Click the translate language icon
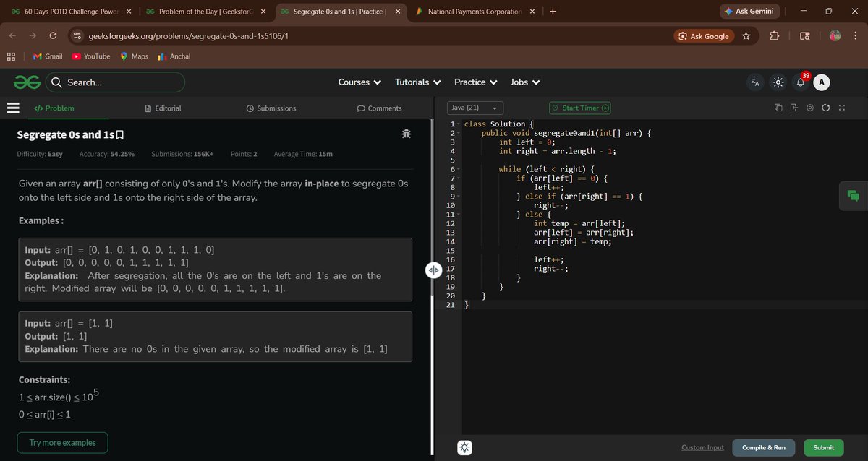This screenshot has height=461, width=868. tap(755, 82)
